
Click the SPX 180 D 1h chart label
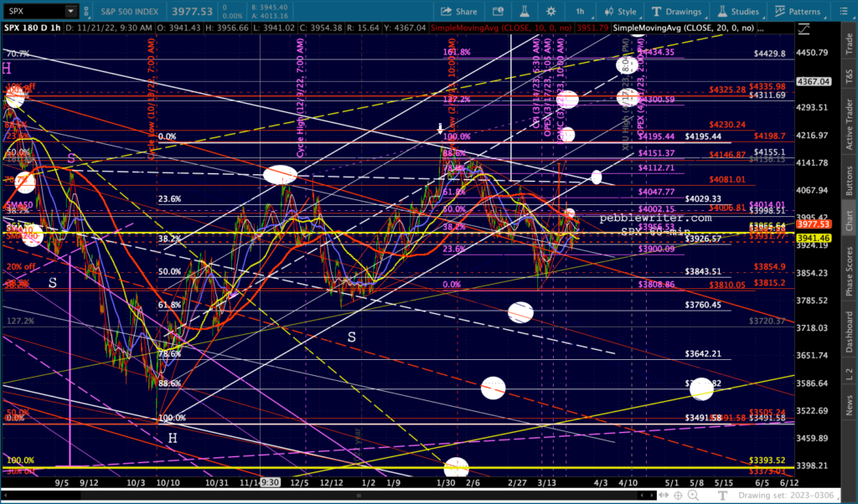click(x=32, y=28)
